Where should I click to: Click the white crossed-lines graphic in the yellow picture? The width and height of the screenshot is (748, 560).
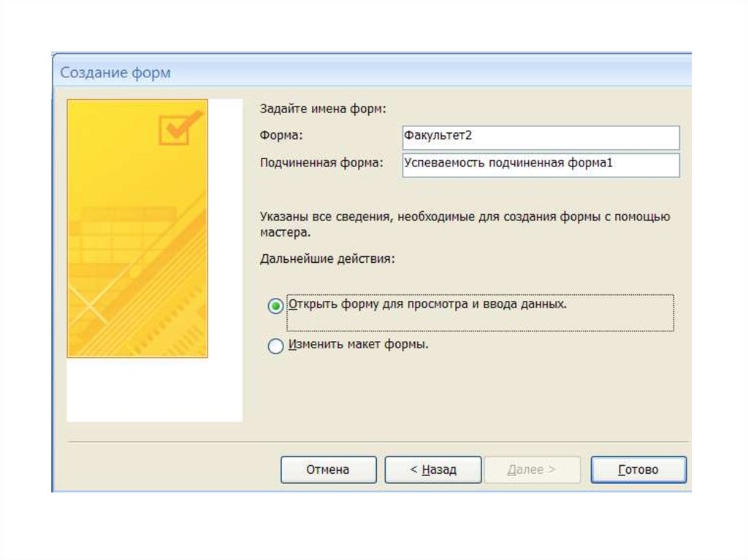pos(88,307)
